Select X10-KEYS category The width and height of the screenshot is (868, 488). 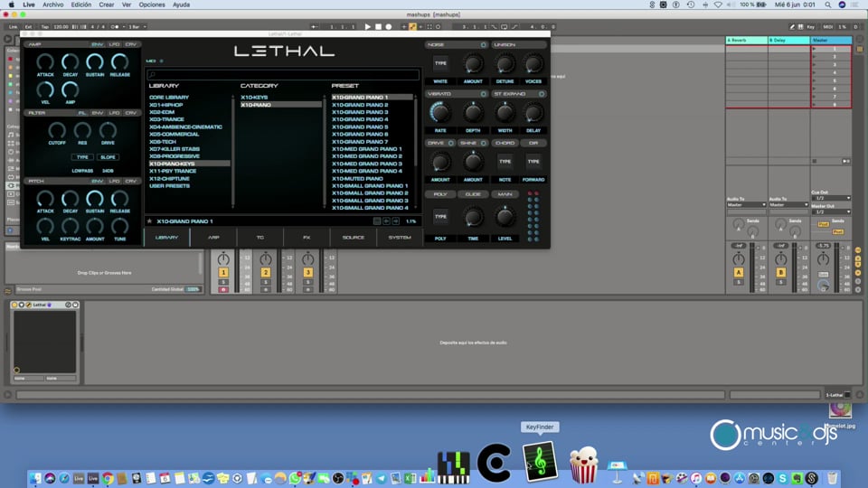pyautogui.click(x=254, y=98)
